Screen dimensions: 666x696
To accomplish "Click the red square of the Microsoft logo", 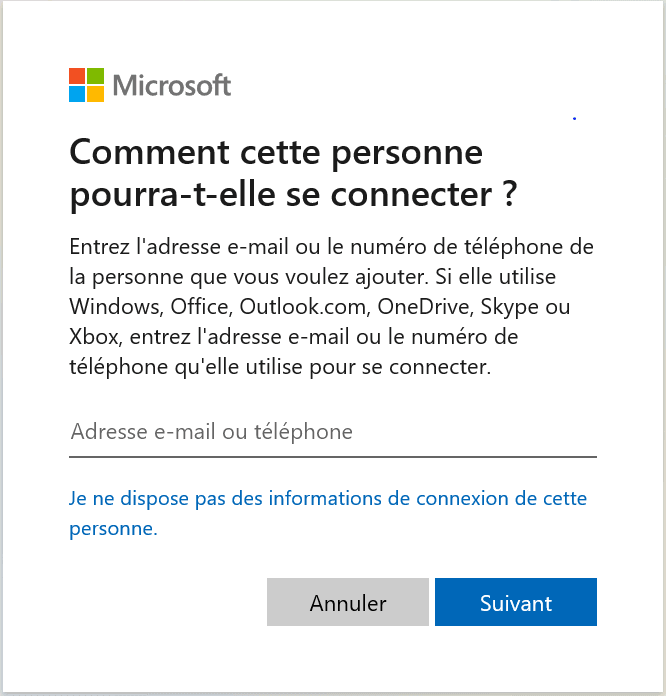I will (x=77, y=76).
